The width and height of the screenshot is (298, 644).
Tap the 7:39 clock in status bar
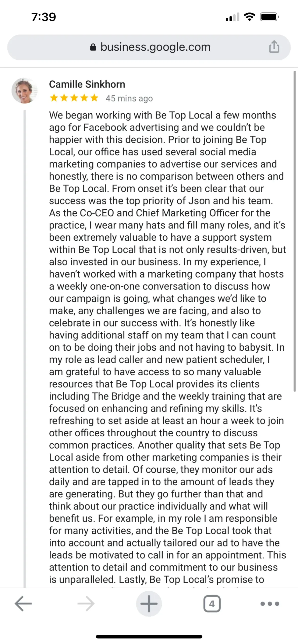(43, 17)
